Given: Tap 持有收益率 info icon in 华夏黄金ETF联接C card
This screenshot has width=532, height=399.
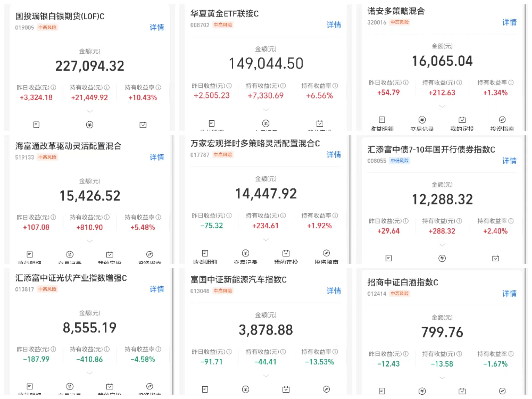Looking at the screenshot, I should click(335, 86).
